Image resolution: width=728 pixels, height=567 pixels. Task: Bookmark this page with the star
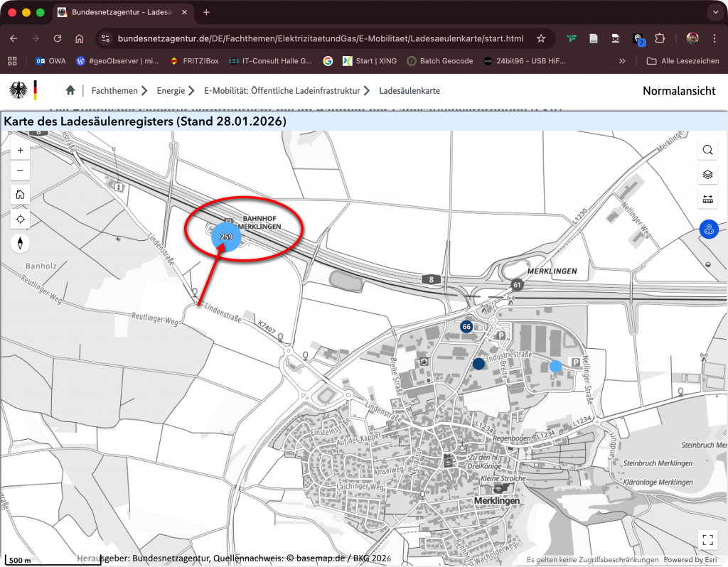541,38
